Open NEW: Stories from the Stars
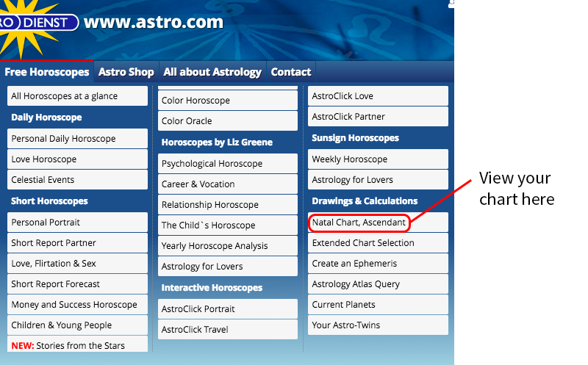The image size is (588, 365). (77, 344)
